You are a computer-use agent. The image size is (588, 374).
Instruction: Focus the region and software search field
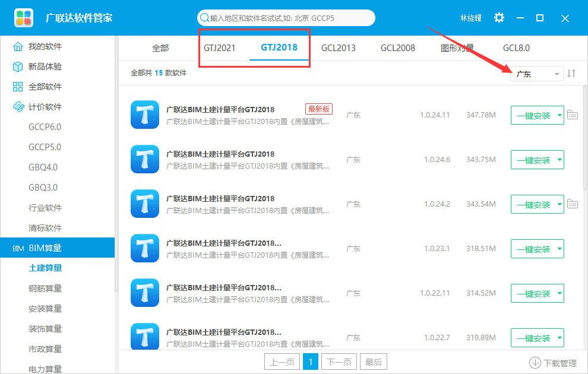point(286,18)
